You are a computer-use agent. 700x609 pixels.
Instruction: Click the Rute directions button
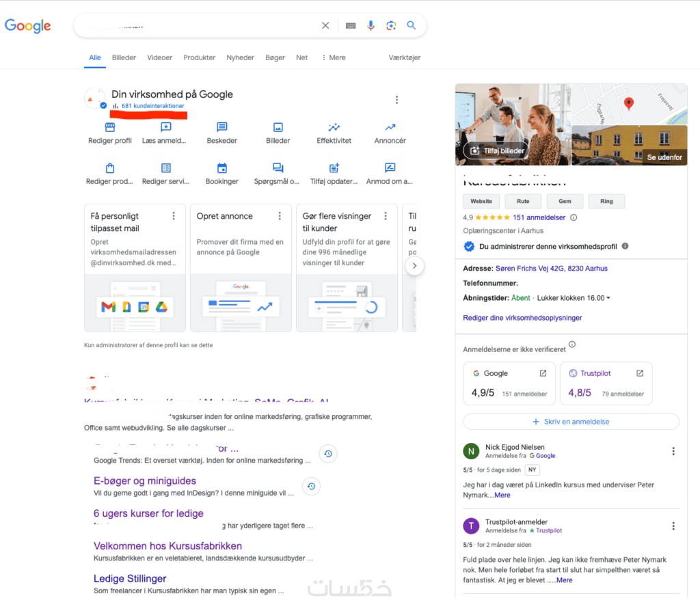pos(523,202)
